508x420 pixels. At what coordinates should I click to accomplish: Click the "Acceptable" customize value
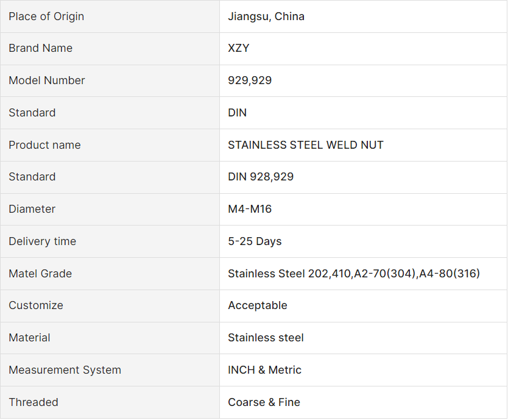(258, 305)
